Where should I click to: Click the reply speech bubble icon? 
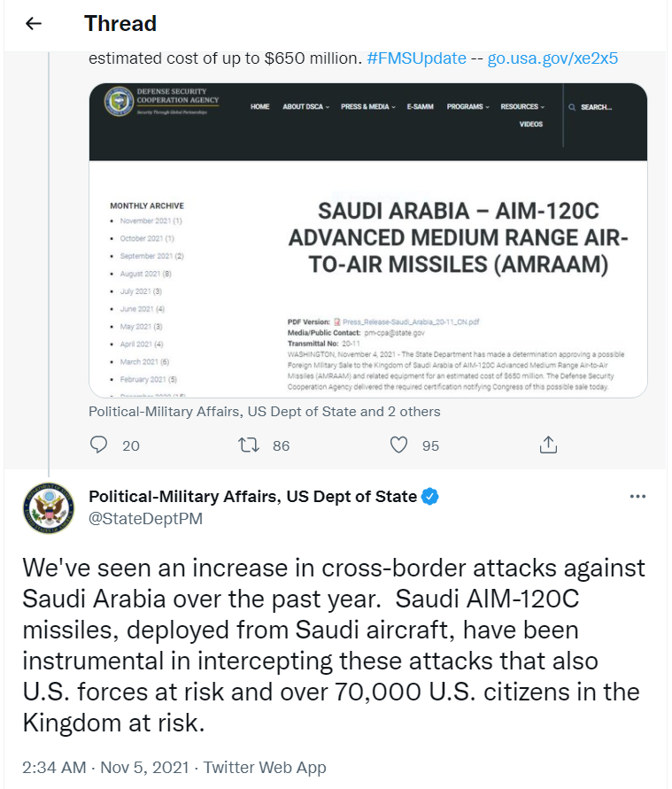click(99, 445)
